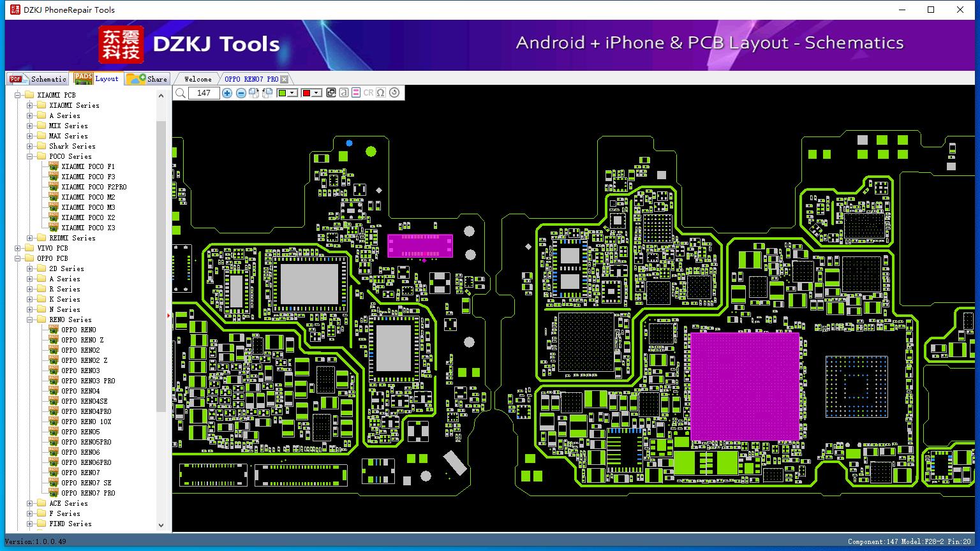
Task: Open the Share tab
Action: (147, 78)
